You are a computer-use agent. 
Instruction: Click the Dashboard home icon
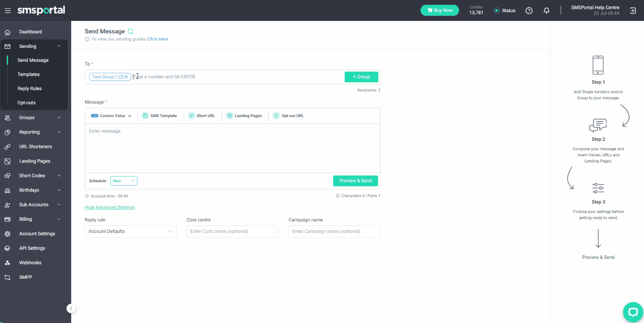pyautogui.click(x=7, y=32)
